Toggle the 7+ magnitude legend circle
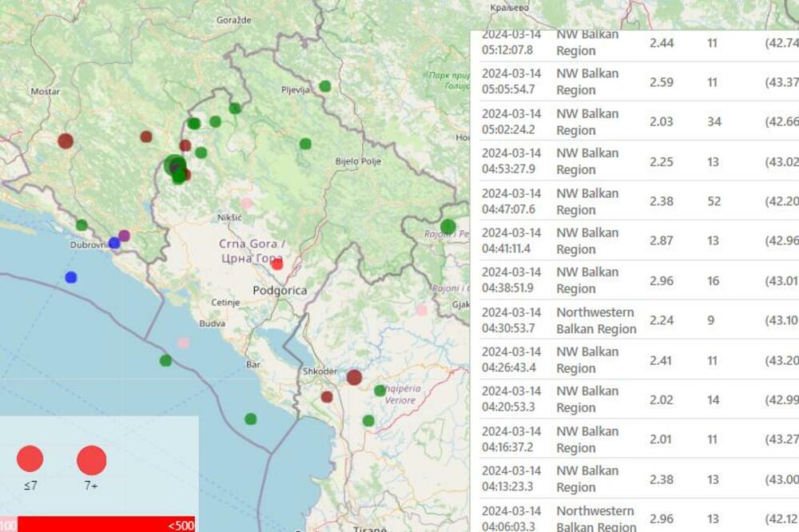 tap(91, 459)
